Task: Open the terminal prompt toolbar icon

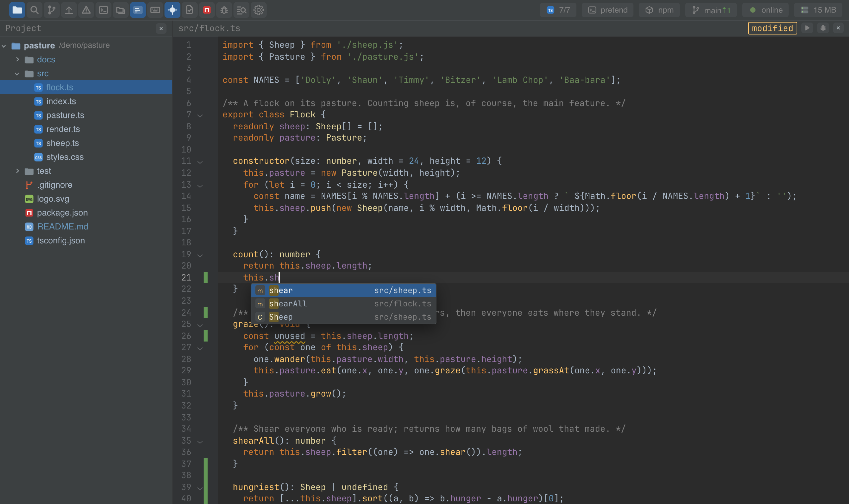Action: point(103,10)
